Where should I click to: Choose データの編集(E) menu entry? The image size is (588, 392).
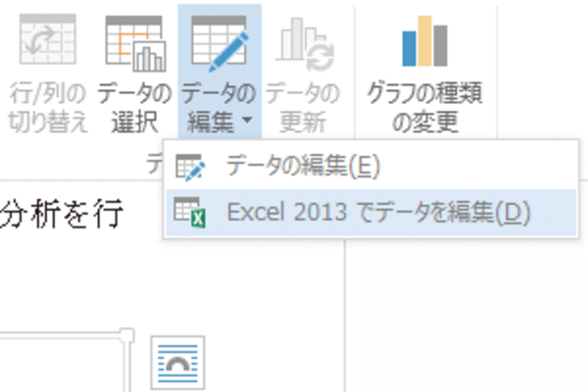[371, 166]
